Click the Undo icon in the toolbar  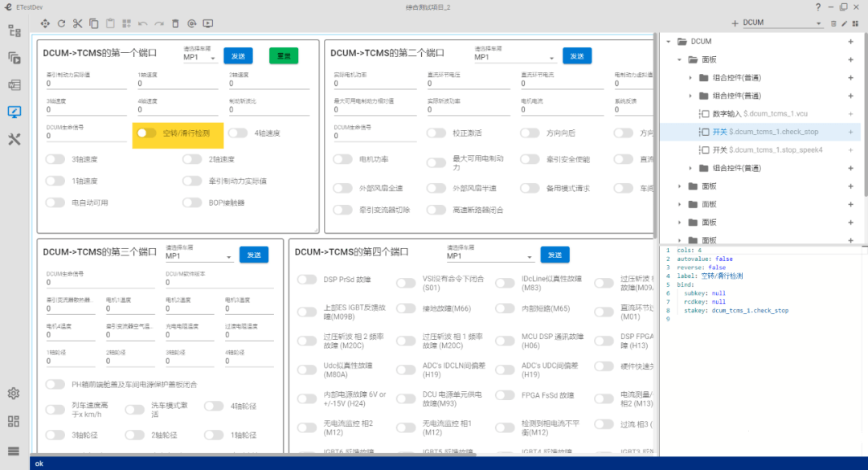143,23
